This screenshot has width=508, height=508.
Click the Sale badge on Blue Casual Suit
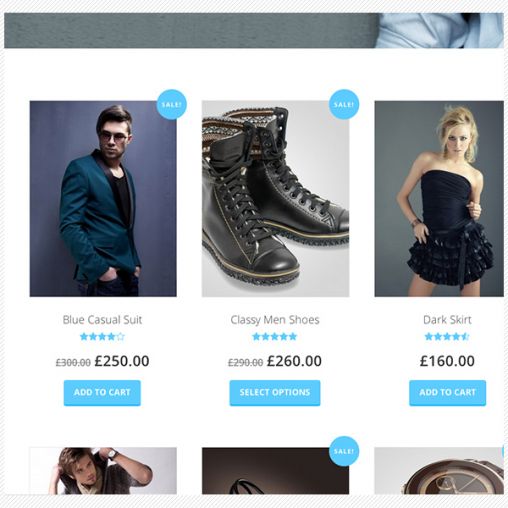point(171,104)
